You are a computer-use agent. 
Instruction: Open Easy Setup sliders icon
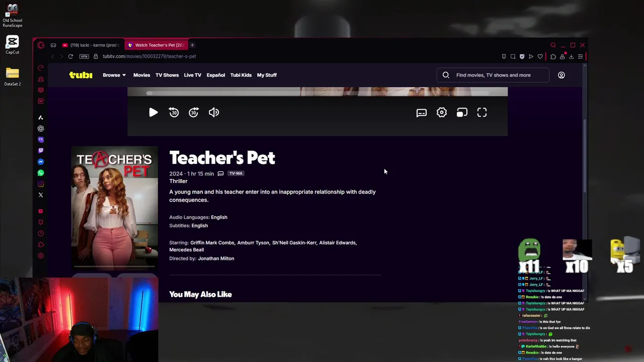(x=580, y=56)
